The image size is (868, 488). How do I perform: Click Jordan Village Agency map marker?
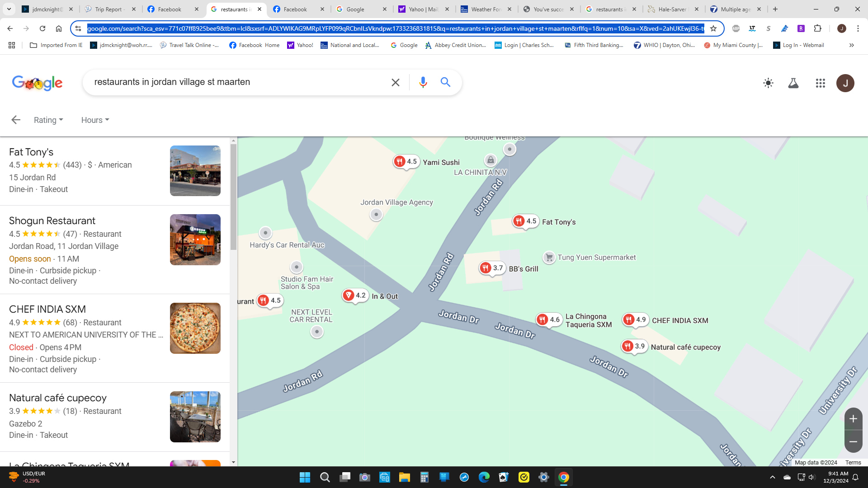(x=376, y=215)
